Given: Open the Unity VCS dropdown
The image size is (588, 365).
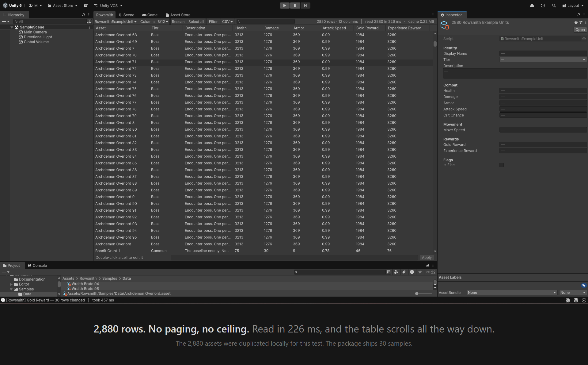Looking at the screenshot, I should click(108, 6).
